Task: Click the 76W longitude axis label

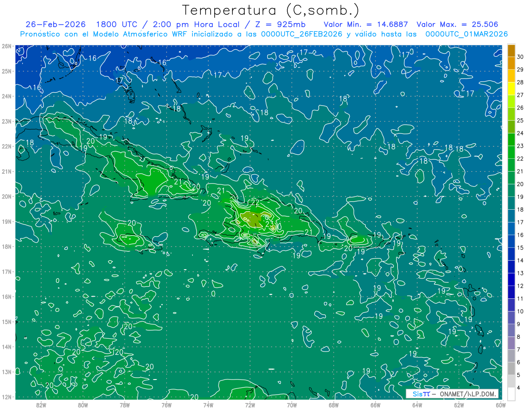Action: pyautogui.click(x=166, y=404)
